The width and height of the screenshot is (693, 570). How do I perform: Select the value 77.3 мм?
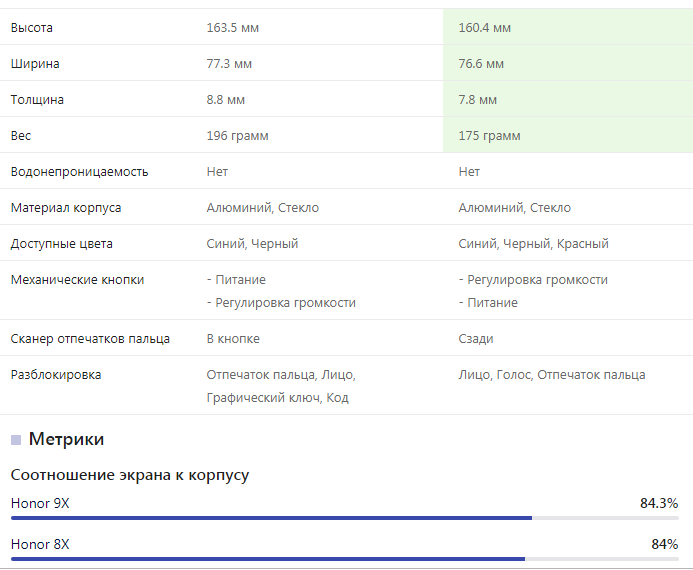coord(229,64)
